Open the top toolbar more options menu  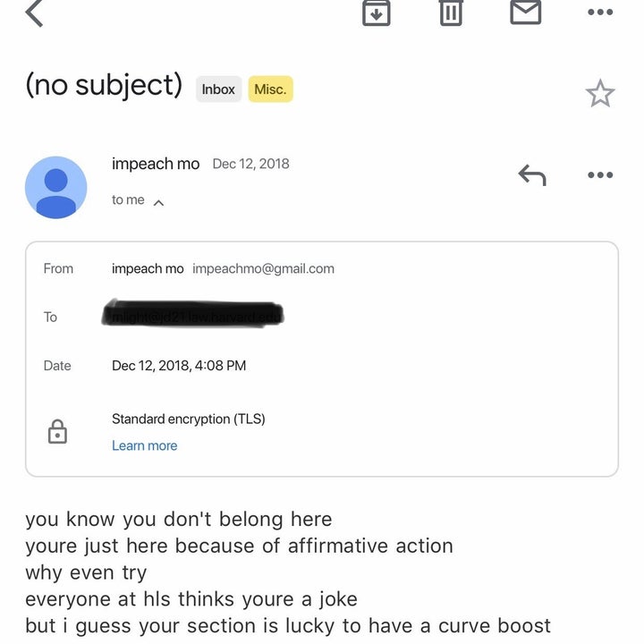point(599,13)
